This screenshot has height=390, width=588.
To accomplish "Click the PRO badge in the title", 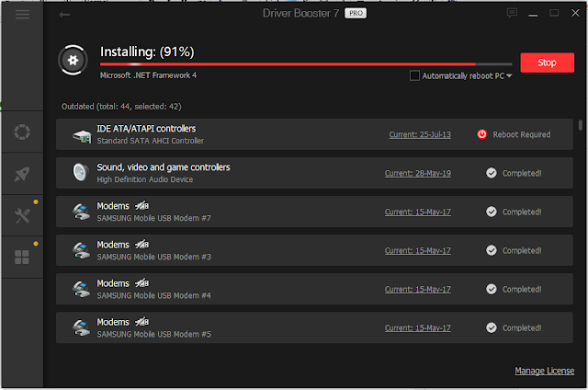I will [356, 14].
